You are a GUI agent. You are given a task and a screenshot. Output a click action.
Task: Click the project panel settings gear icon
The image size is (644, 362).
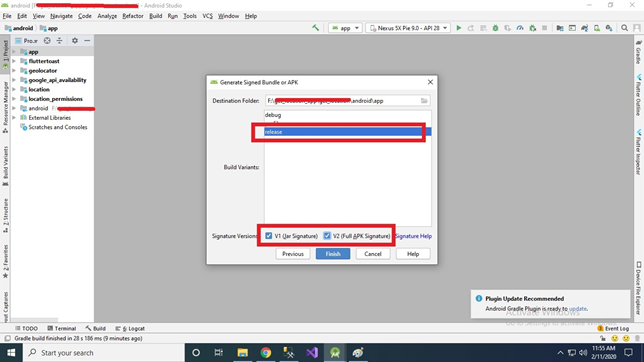75,41
